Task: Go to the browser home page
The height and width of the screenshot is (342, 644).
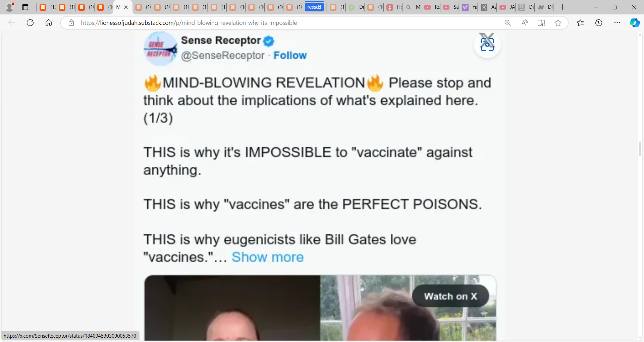Action: pos(49,23)
